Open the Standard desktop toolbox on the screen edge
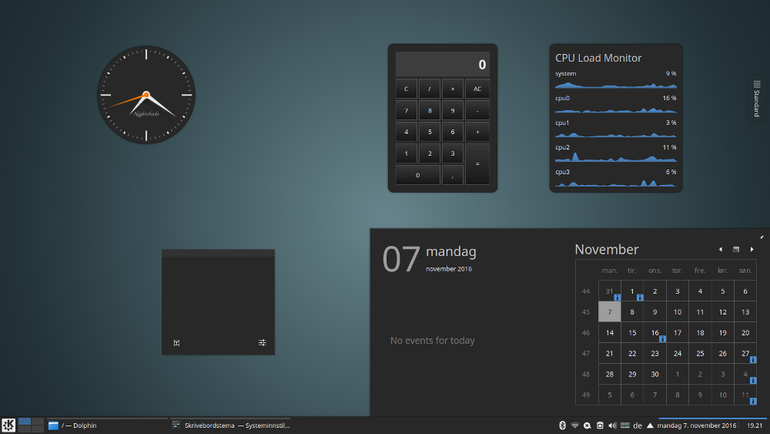The height and width of the screenshot is (434, 770). tap(757, 98)
